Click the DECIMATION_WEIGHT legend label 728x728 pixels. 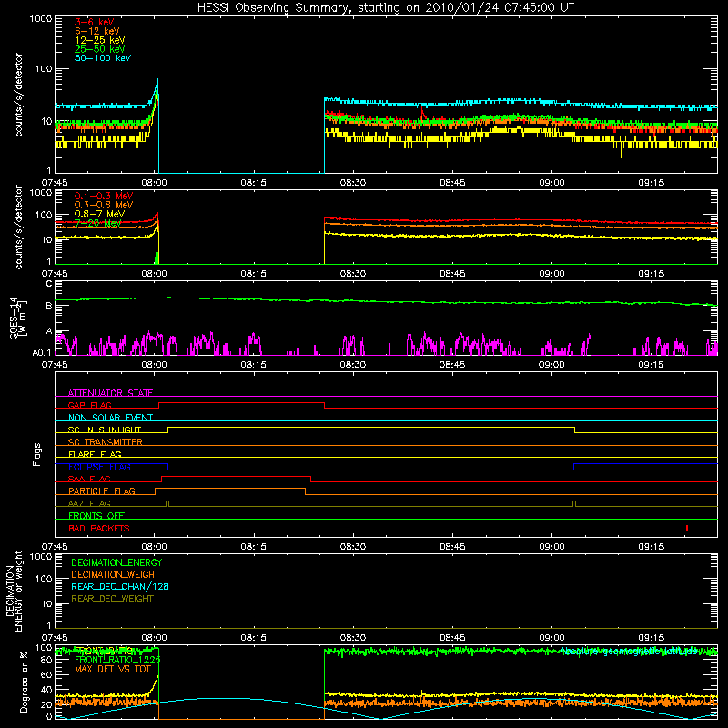pyautogui.click(x=116, y=574)
